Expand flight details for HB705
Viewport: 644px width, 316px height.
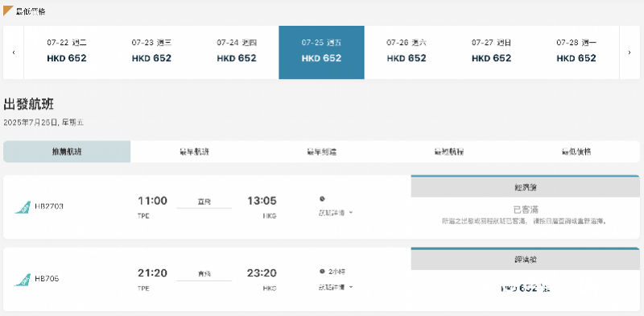click(x=336, y=287)
